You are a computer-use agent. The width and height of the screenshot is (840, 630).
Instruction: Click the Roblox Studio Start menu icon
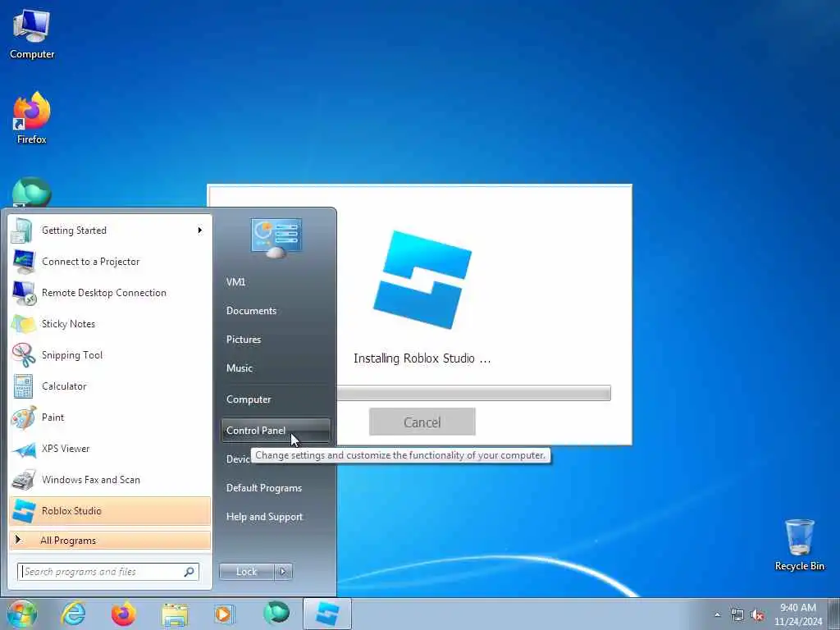(x=24, y=510)
